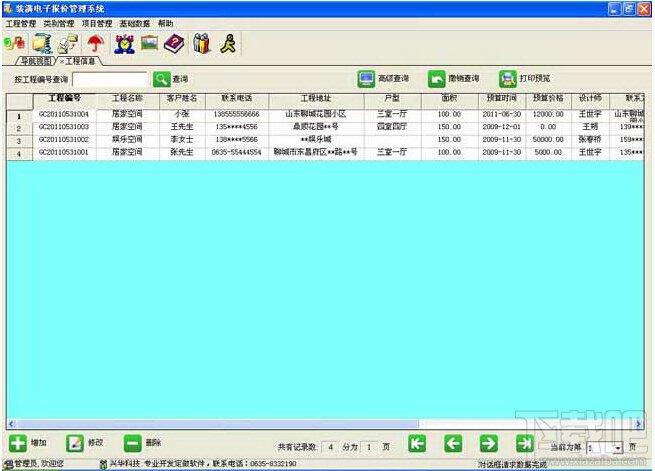Click the running man exit icon

pyautogui.click(x=228, y=44)
